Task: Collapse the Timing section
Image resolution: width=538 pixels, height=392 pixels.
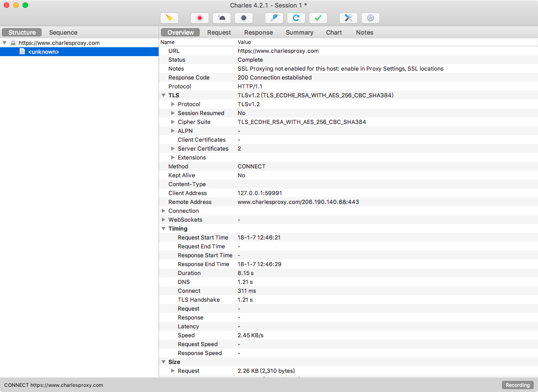Action: [164, 229]
